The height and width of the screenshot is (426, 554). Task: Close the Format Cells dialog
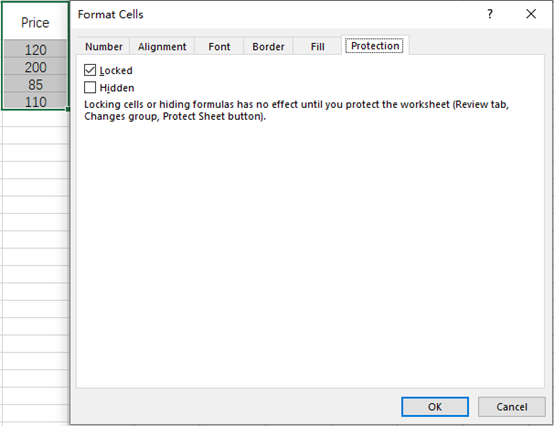531,14
